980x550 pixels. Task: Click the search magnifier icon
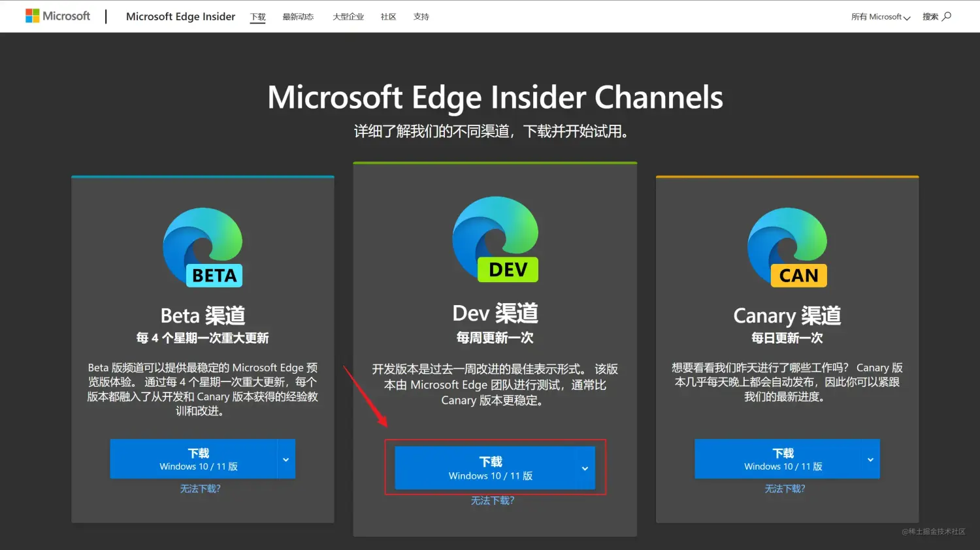[x=947, y=16]
